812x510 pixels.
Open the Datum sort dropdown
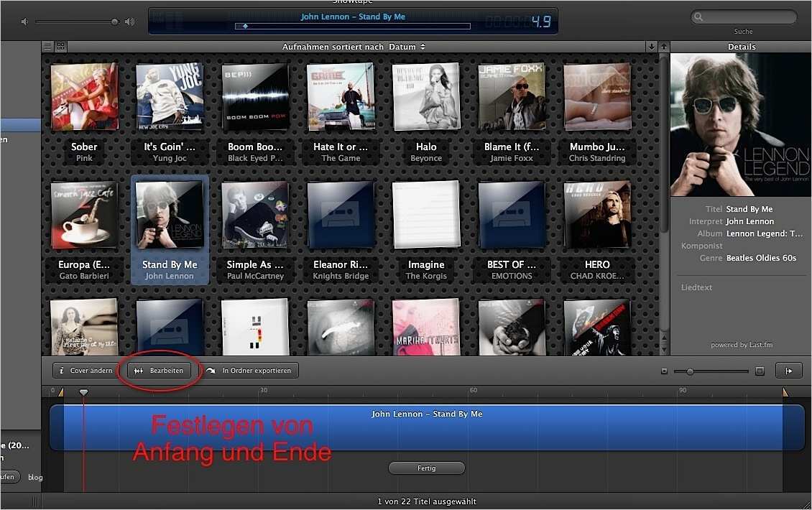click(x=407, y=47)
